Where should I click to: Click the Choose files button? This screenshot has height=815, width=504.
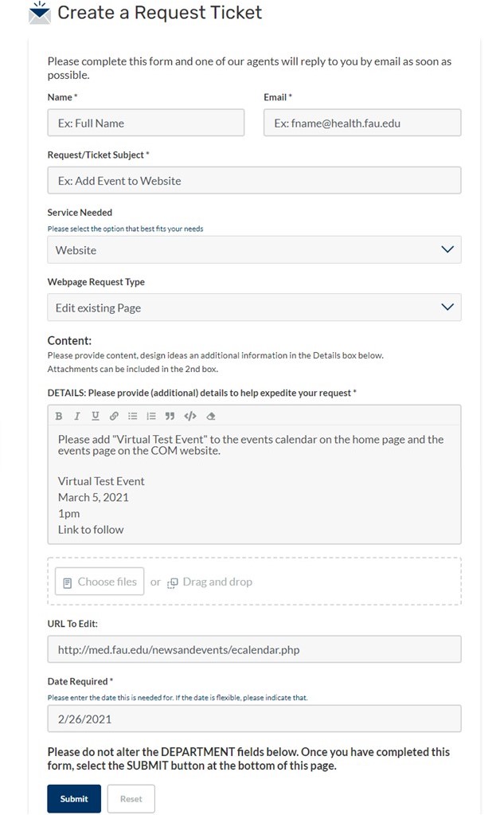pos(100,582)
